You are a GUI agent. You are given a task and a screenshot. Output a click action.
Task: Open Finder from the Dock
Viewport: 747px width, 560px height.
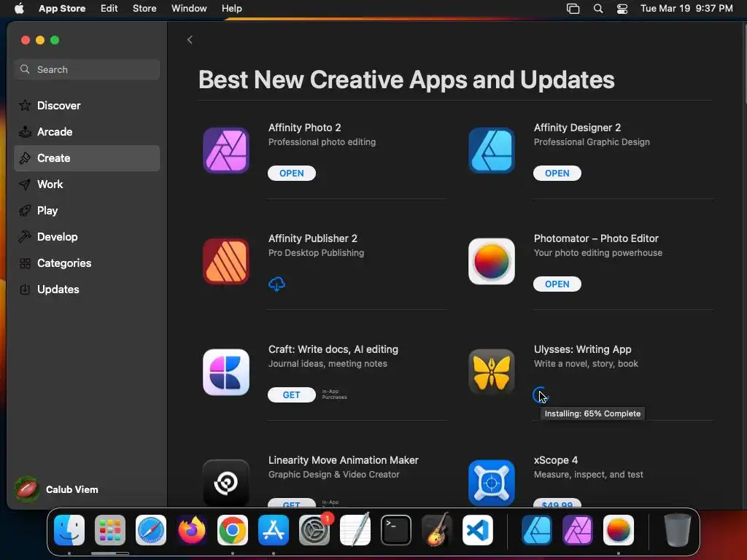click(69, 530)
